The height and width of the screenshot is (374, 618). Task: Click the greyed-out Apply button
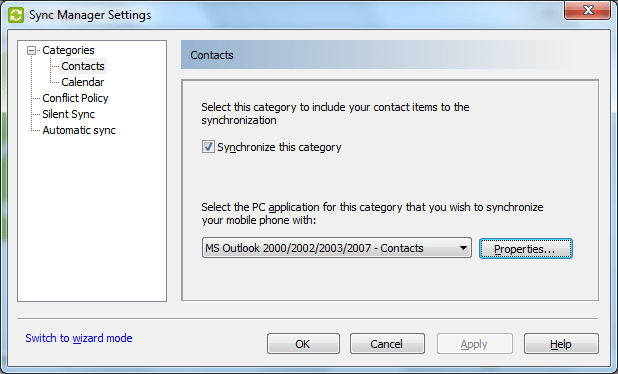point(475,344)
